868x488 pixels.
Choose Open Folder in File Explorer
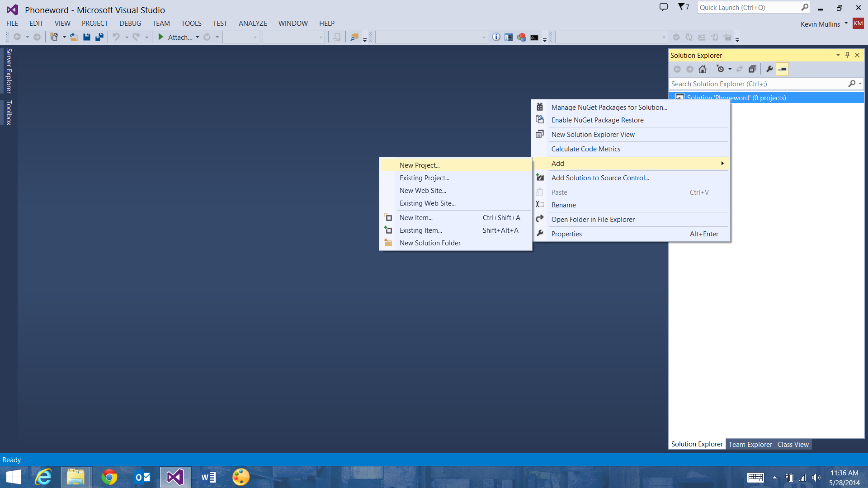(593, 220)
